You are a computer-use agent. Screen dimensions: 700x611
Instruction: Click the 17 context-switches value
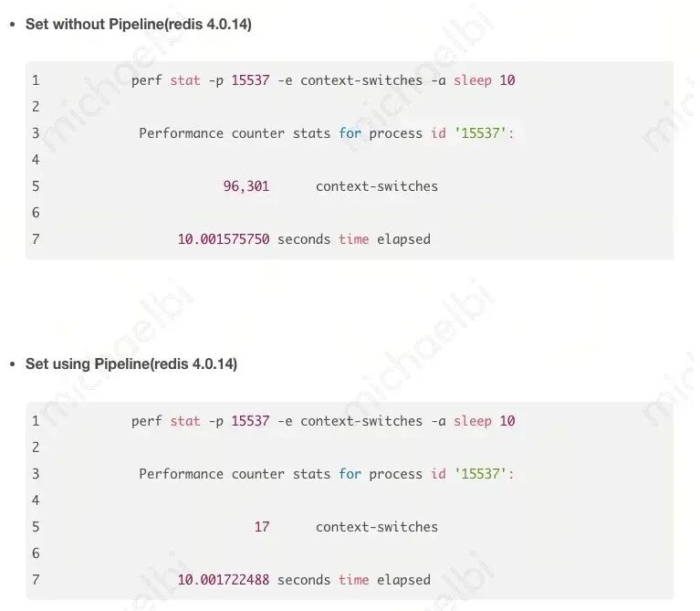(262, 527)
